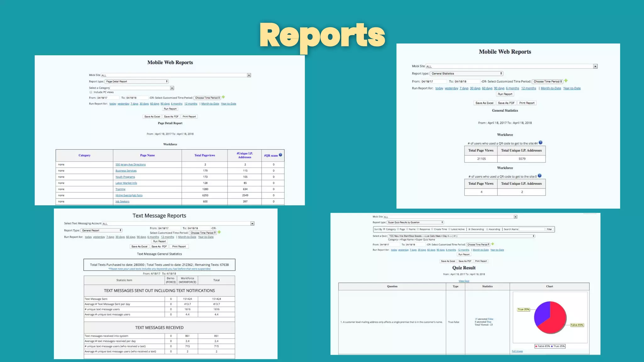Open the 550 Jersey Ave Directions page link
The image size is (644, 362).
click(130, 165)
